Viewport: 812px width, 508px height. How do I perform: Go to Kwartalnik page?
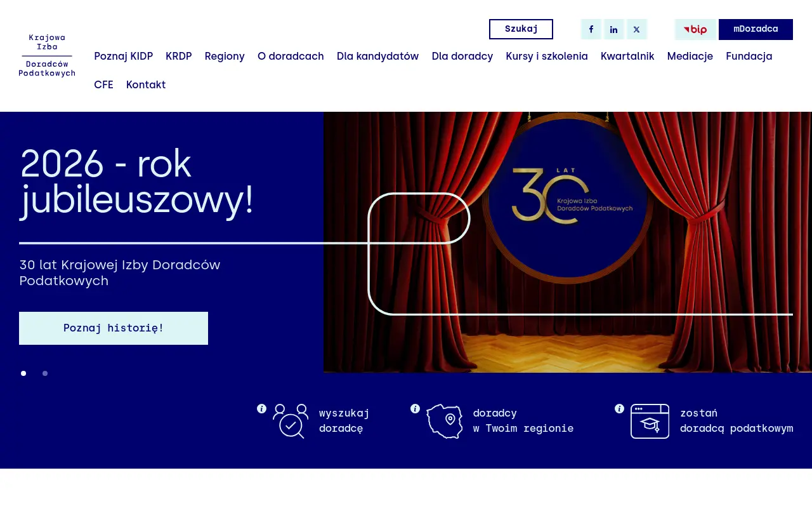click(x=627, y=56)
